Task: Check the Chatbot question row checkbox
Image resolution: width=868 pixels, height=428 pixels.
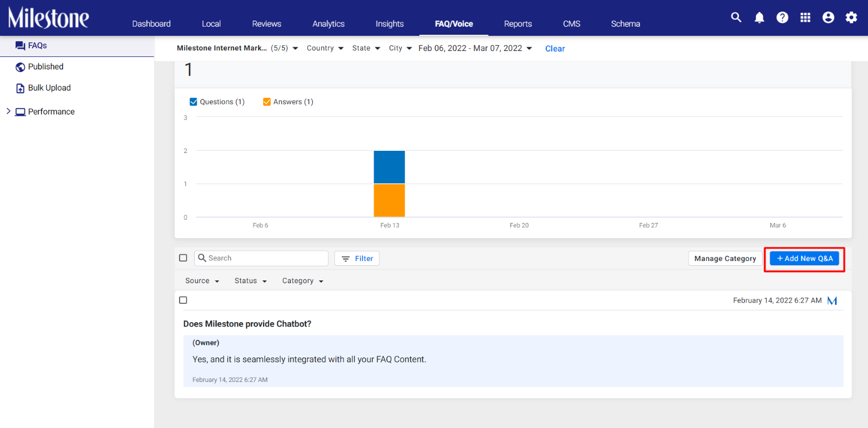Action: (183, 300)
